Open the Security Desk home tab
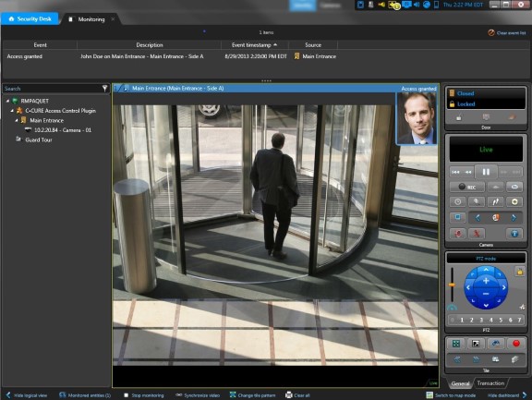532x400 pixels. 30,19
